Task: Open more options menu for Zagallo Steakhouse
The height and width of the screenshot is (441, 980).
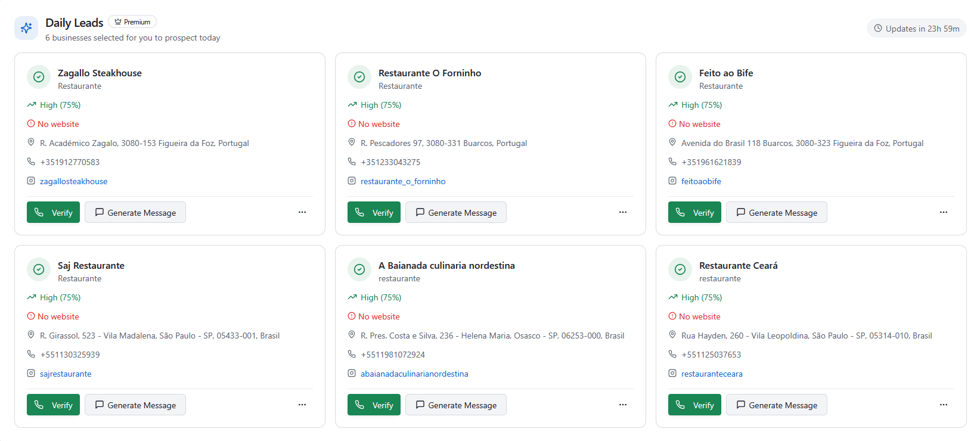Action: coord(302,212)
